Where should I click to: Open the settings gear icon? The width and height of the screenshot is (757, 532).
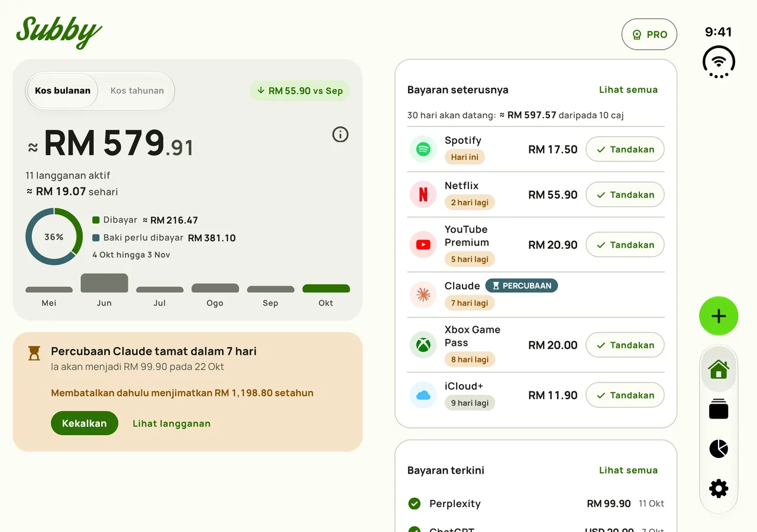pos(719,489)
